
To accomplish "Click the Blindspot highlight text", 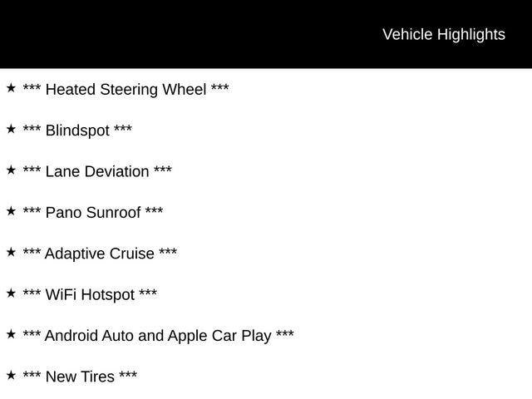I will click(77, 131).
